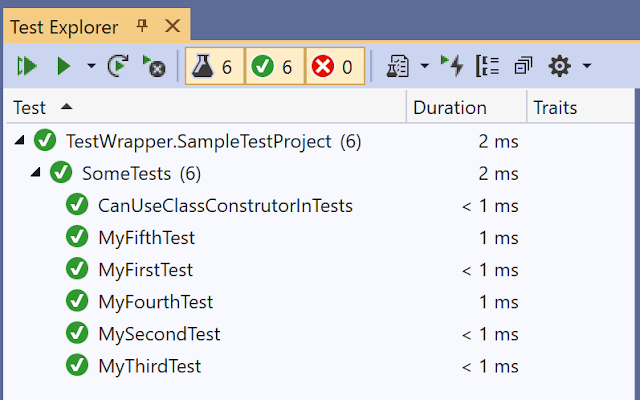Cancel the running tests
The height and width of the screenshot is (400, 640).
(x=154, y=66)
